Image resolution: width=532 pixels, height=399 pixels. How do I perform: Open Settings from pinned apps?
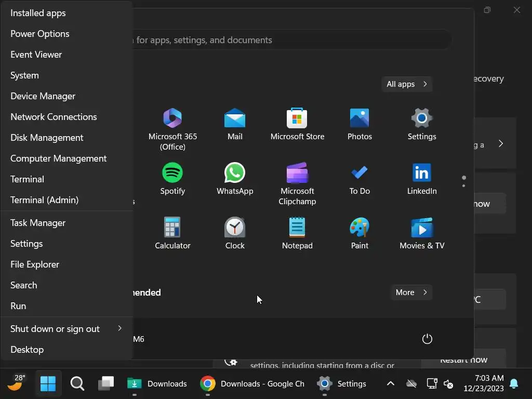[422, 124]
